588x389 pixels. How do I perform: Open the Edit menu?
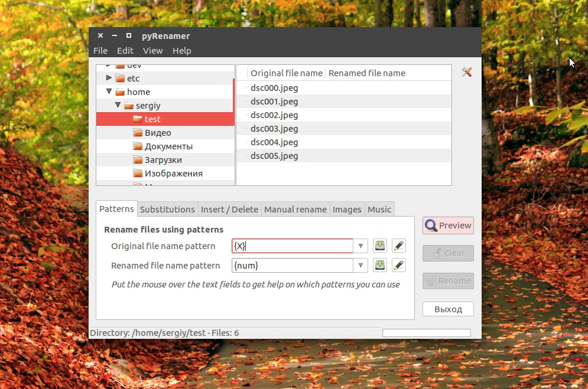(125, 51)
